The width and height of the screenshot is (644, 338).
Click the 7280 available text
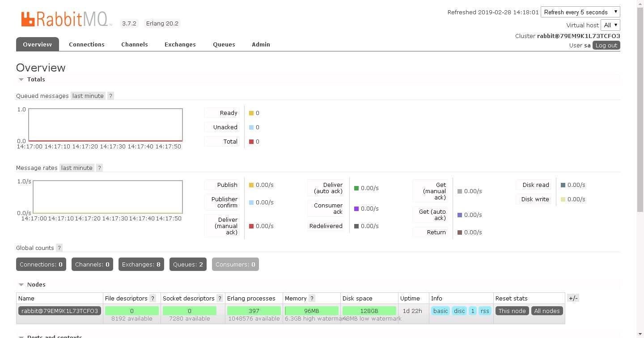tap(190, 319)
